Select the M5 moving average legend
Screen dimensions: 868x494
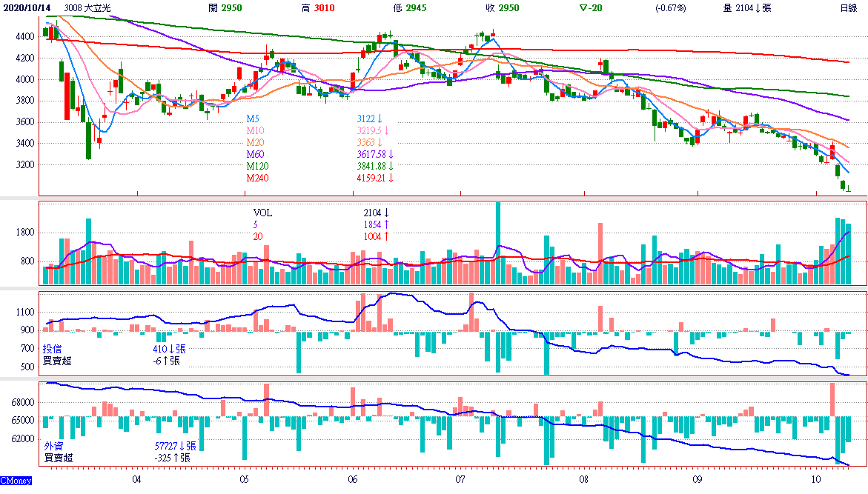click(253, 119)
